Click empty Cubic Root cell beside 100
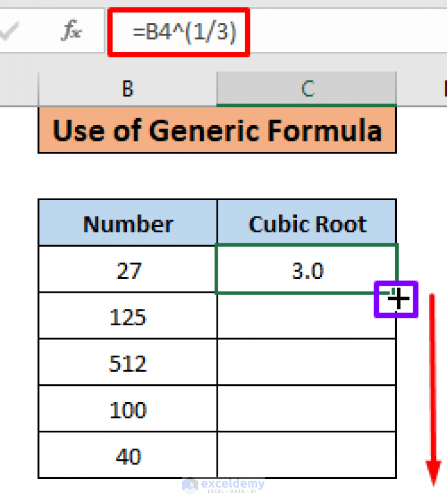The height and width of the screenshot is (504, 447). coord(307,409)
